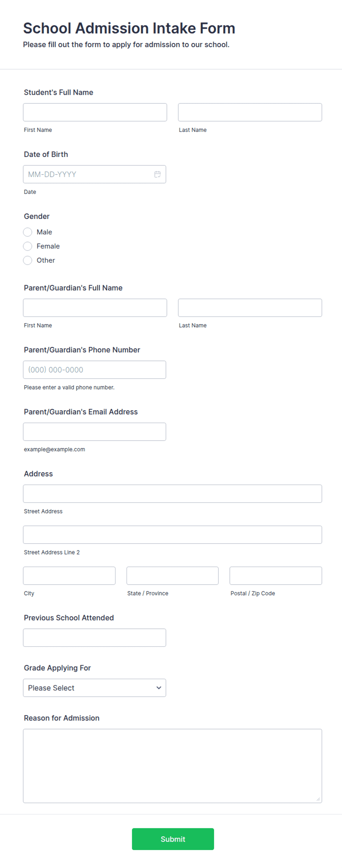Open the Grade Applying For selection list
The width and height of the screenshot is (342, 868).
click(95, 688)
